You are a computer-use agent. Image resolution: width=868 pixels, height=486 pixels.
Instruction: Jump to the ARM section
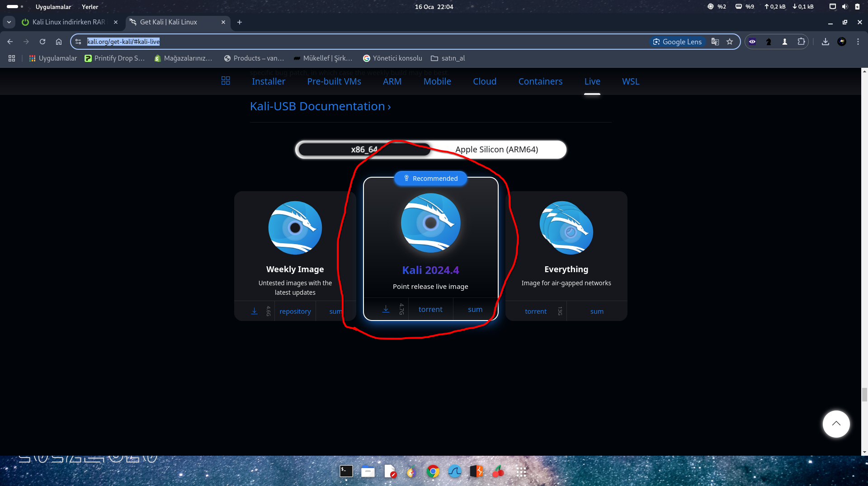tap(392, 81)
